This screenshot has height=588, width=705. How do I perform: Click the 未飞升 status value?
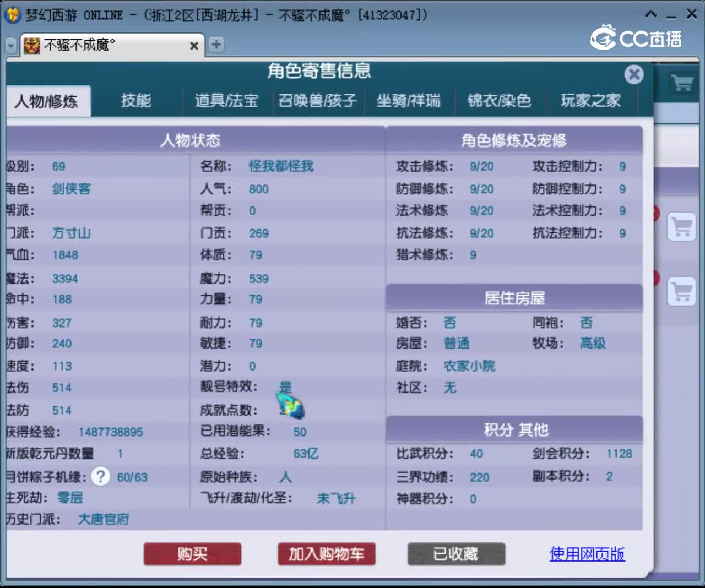pyautogui.click(x=336, y=499)
